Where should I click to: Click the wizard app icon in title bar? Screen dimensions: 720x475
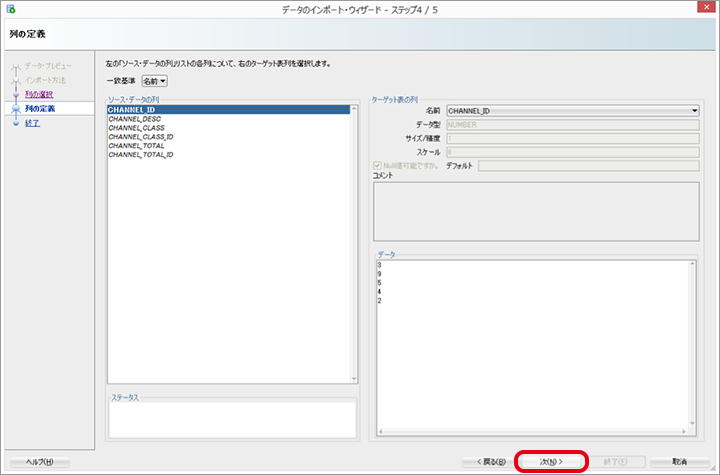click(x=9, y=8)
